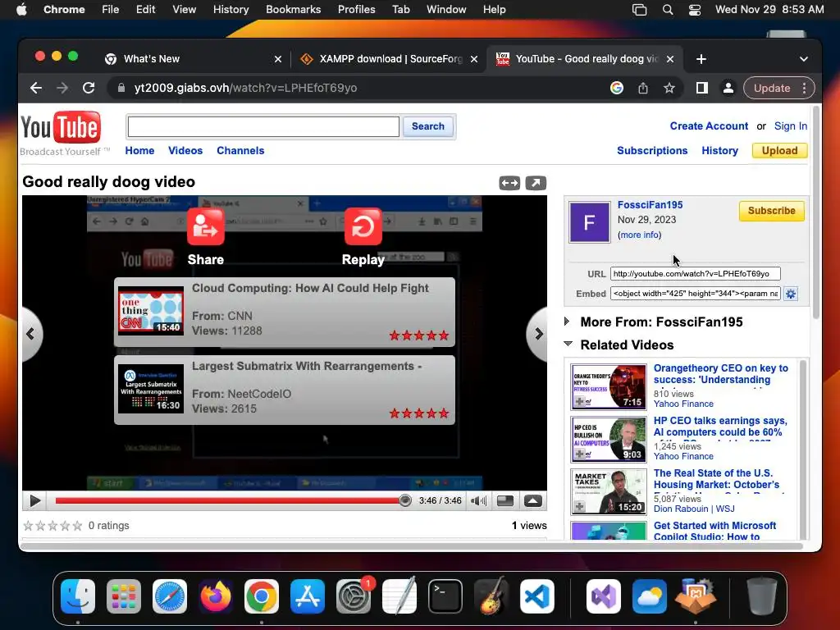Open Terminal from the Dock
Image resolution: width=840 pixels, height=630 pixels.
(x=445, y=596)
